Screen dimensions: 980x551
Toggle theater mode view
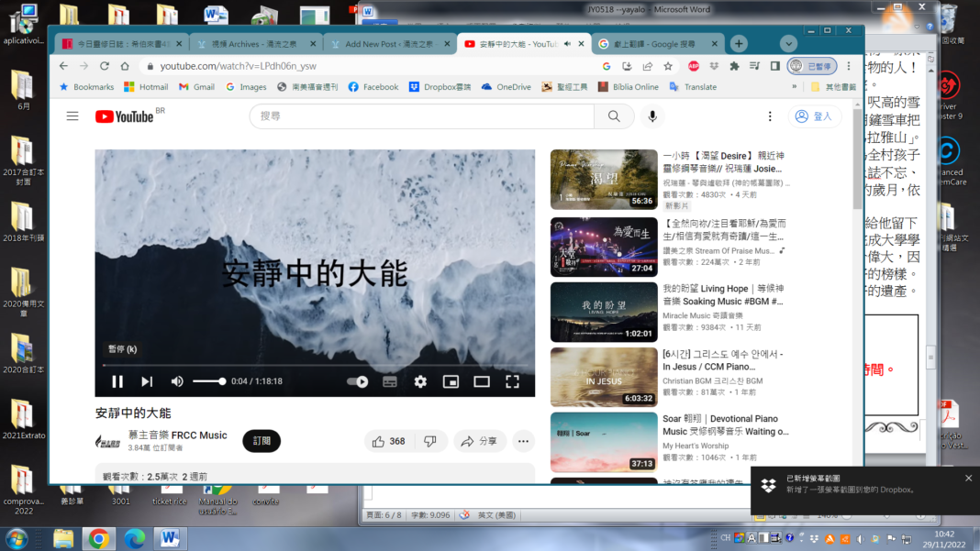[482, 381]
